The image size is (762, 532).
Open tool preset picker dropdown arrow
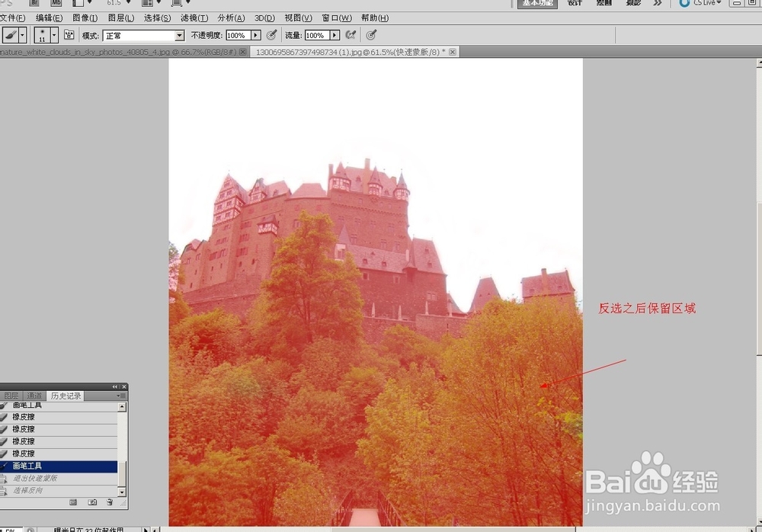point(22,36)
